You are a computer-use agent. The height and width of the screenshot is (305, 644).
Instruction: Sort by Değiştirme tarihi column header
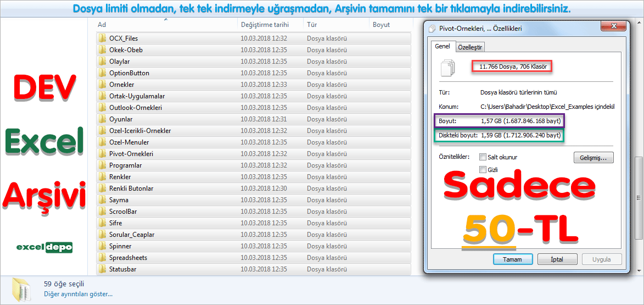pyautogui.click(x=265, y=25)
